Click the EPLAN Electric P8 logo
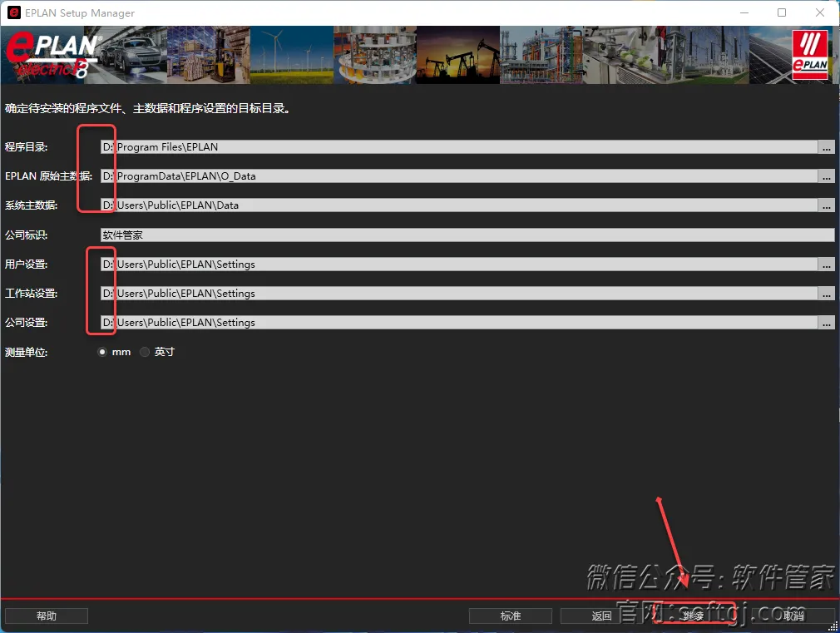Image resolution: width=840 pixels, height=633 pixels. pyautogui.click(x=50, y=54)
